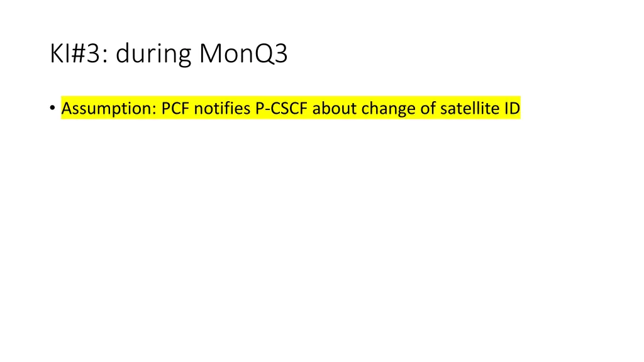Screen dimensions: 644x362
Task: Click the yellow highlighted assumption sentence
Action: coord(291,108)
